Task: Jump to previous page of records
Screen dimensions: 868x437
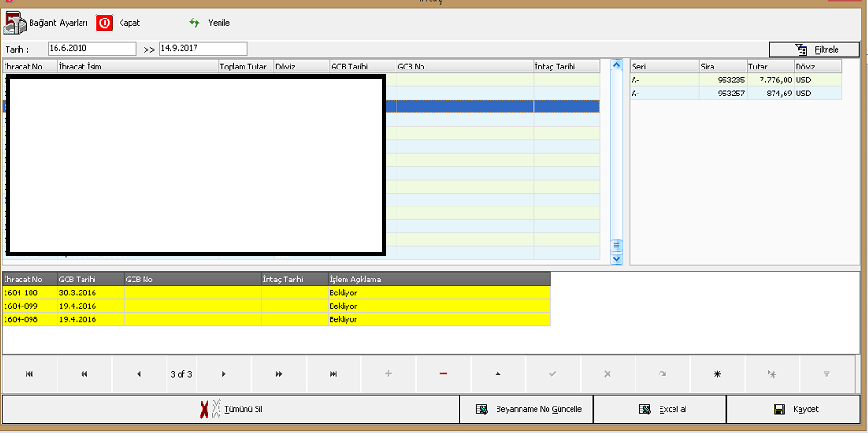Action: pos(84,374)
